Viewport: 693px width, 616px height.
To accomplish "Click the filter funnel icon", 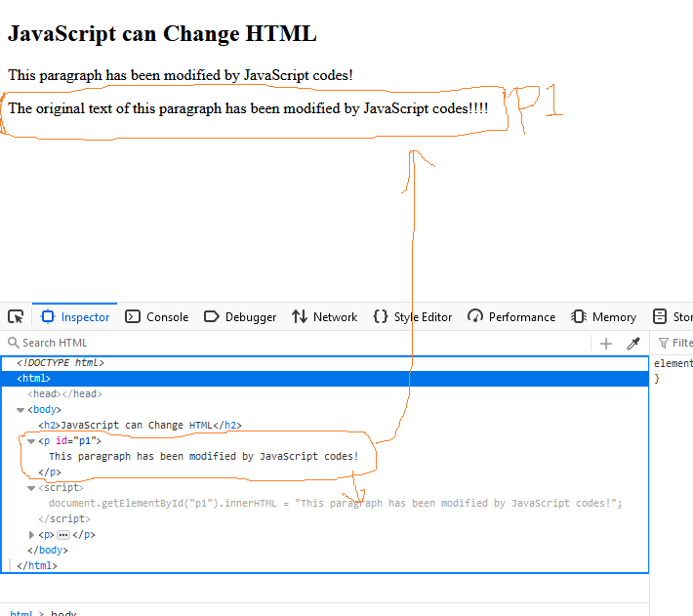I will coord(664,343).
